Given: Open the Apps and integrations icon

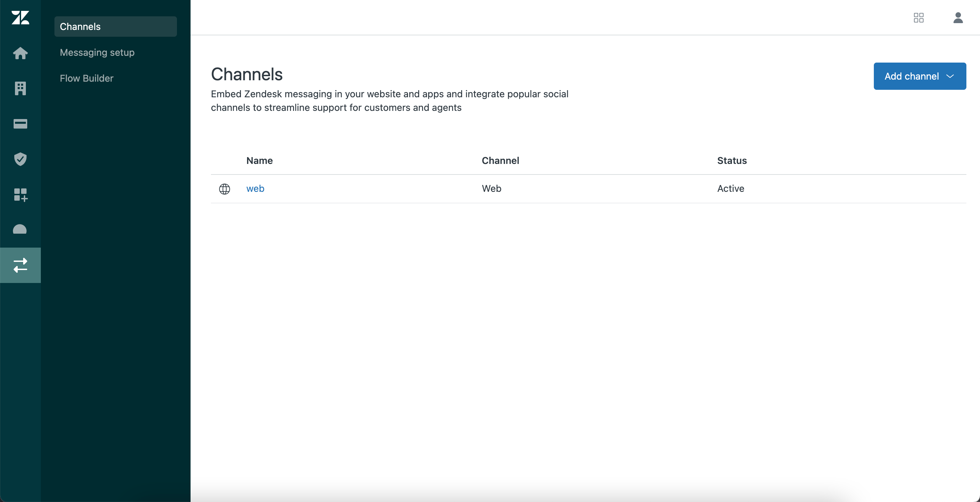Looking at the screenshot, I should pyautogui.click(x=20, y=194).
